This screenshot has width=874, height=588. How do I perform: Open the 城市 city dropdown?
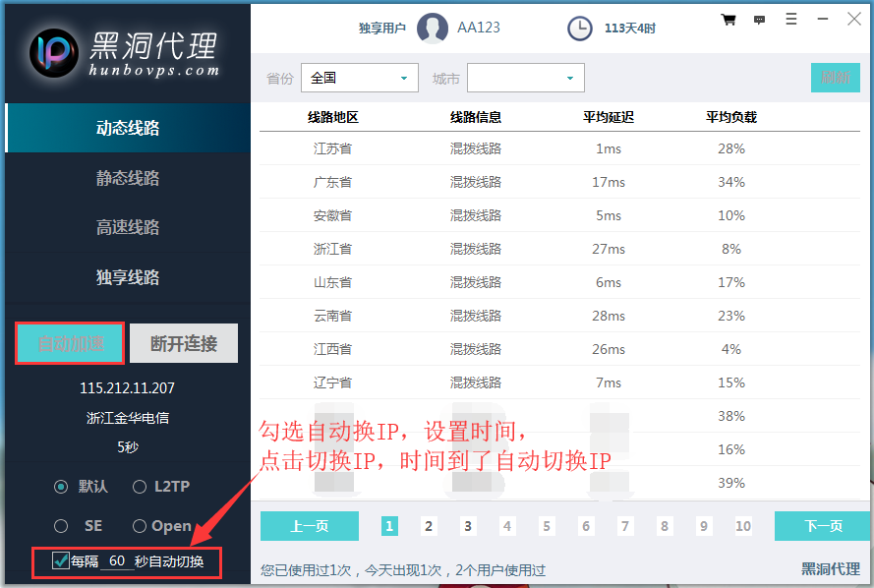tap(525, 78)
